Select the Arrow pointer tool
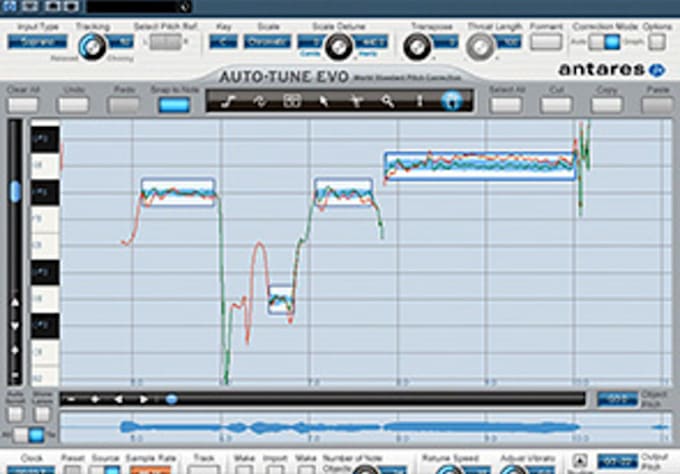680x474 pixels. [x=324, y=101]
